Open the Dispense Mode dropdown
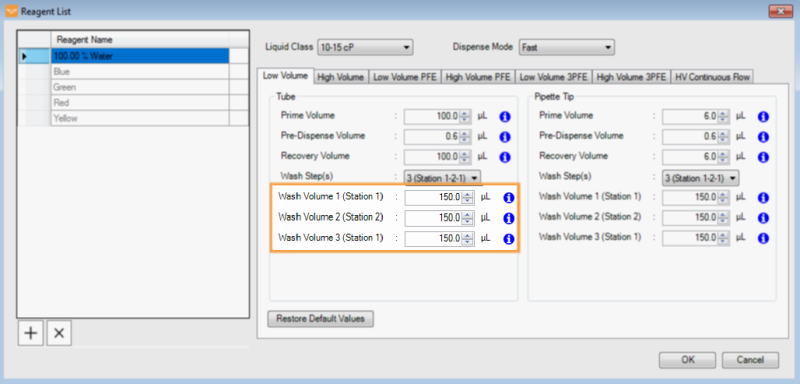The image size is (800, 384). point(566,47)
